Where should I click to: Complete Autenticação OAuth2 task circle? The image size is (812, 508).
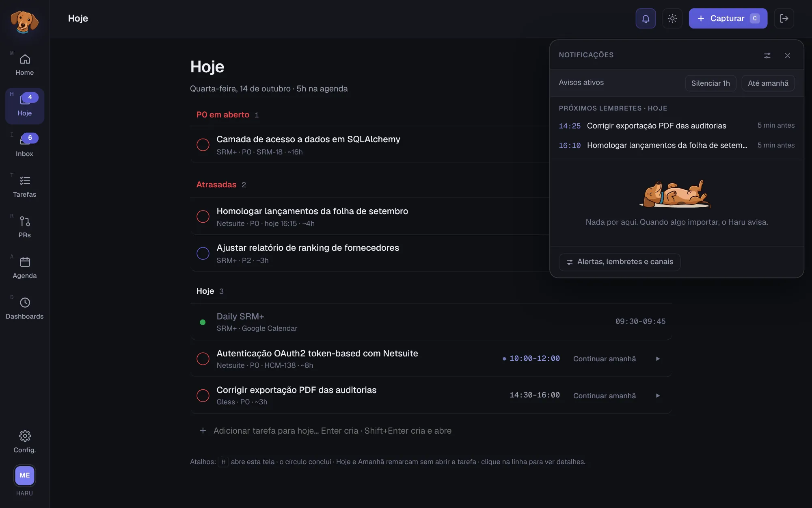point(203,358)
